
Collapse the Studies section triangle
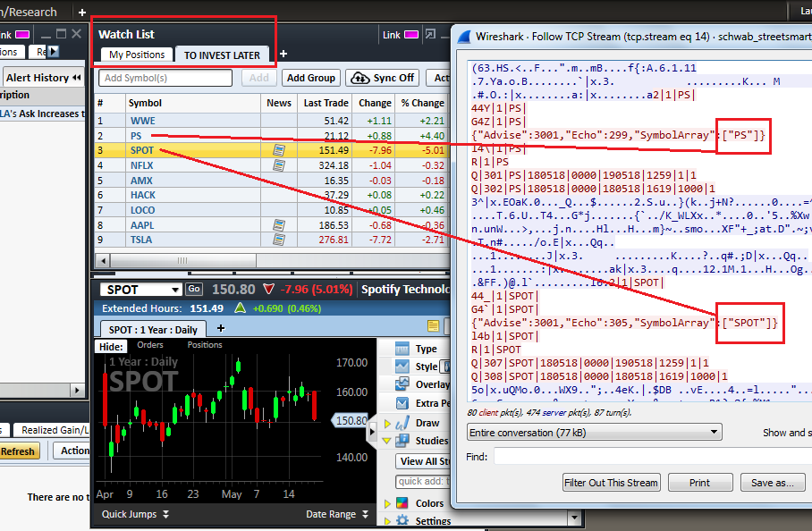click(387, 441)
